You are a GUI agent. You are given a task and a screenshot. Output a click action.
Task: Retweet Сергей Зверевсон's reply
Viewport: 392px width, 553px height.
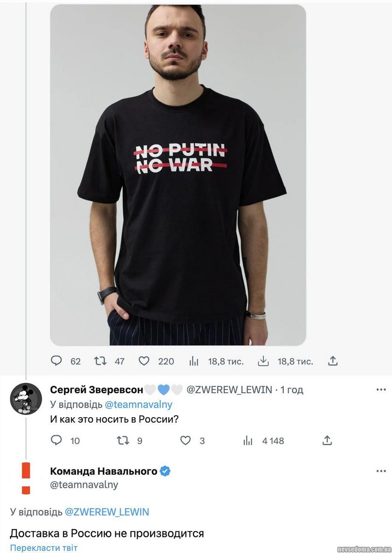[124, 441]
